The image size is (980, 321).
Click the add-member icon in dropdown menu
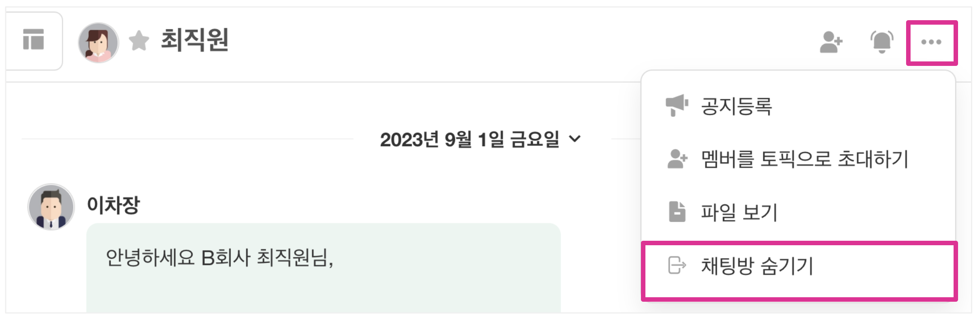point(677,159)
